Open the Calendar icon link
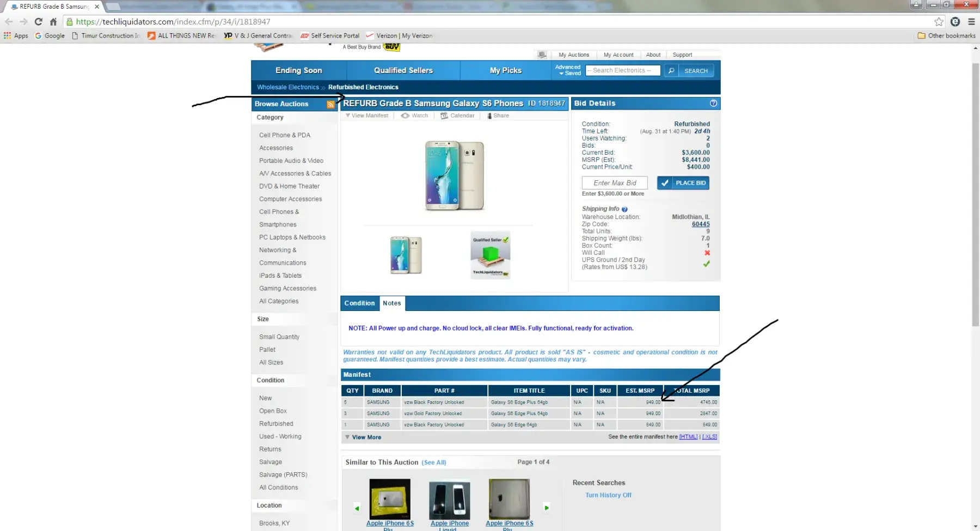Screen dimensions: 980x531 (x=457, y=115)
